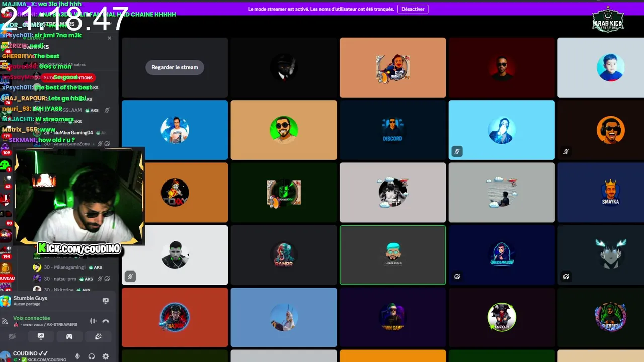Click the Regarder le stream button
The width and height of the screenshot is (644, 362).
pos(175,67)
